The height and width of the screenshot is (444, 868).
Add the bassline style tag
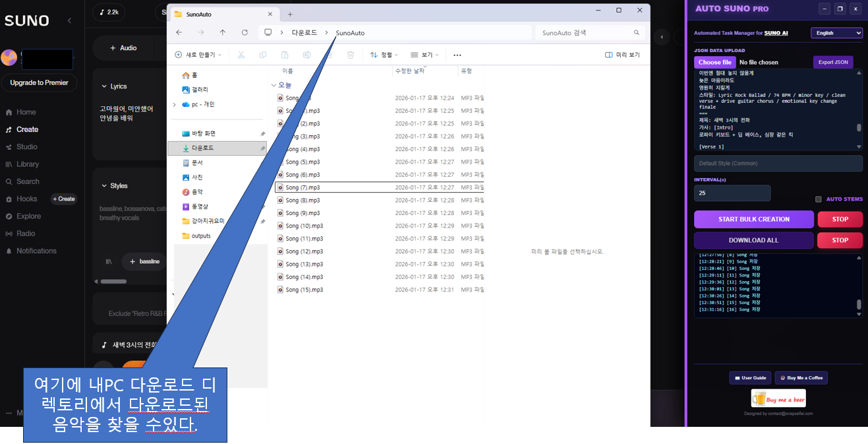pos(145,261)
